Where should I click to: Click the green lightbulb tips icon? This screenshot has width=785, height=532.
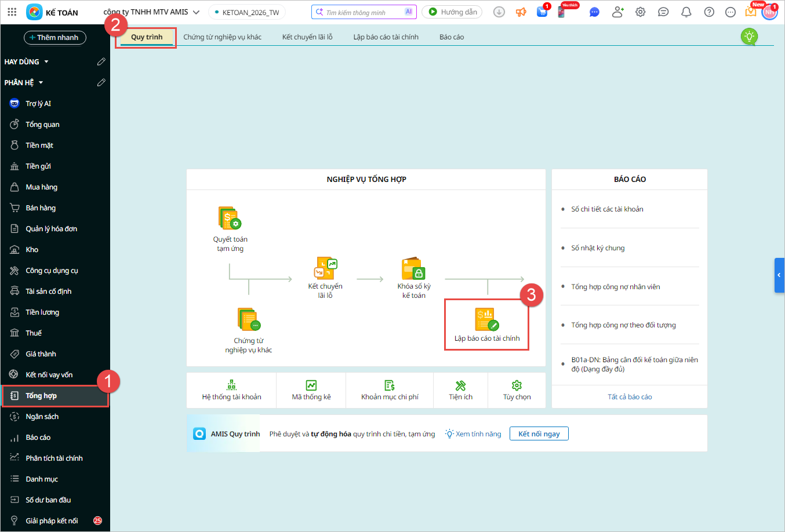749,37
